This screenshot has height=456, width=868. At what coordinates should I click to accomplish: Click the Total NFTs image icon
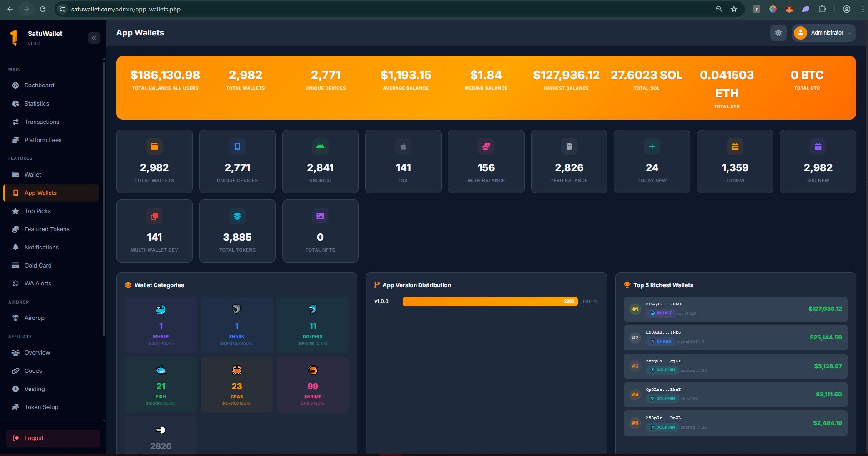coord(320,216)
